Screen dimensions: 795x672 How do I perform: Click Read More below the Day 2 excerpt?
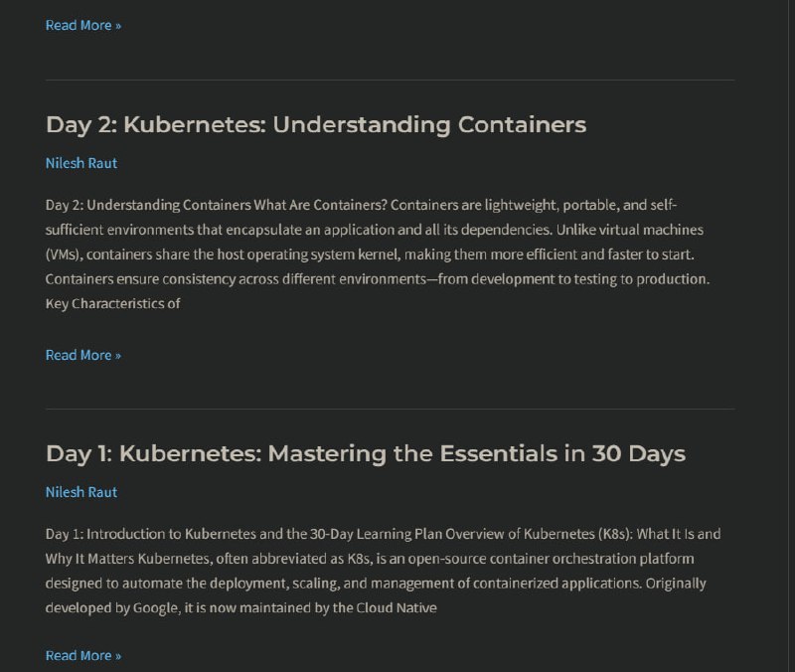coord(83,355)
